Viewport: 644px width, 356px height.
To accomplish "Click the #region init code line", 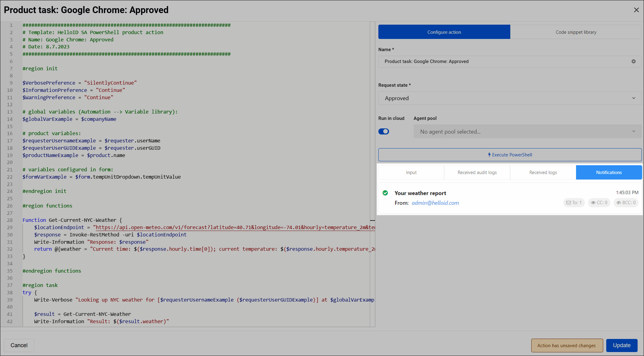I will point(40,68).
